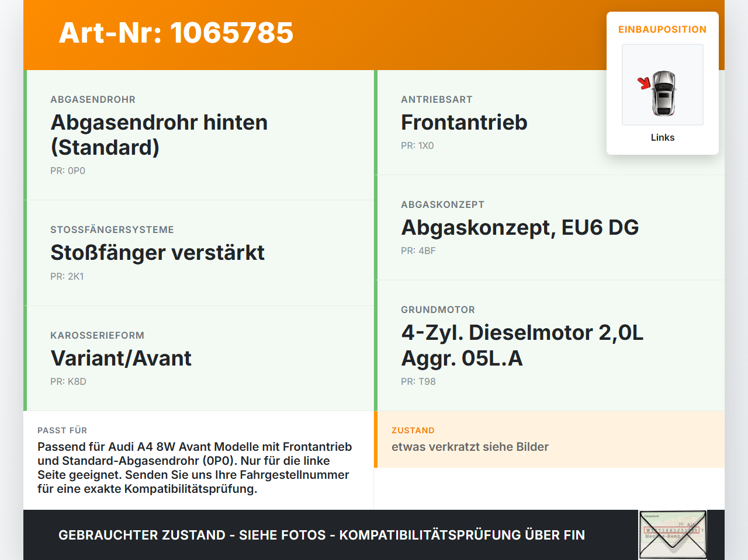Click the ZUSTAND label
The height and width of the screenshot is (560, 748).
tap(413, 430)
